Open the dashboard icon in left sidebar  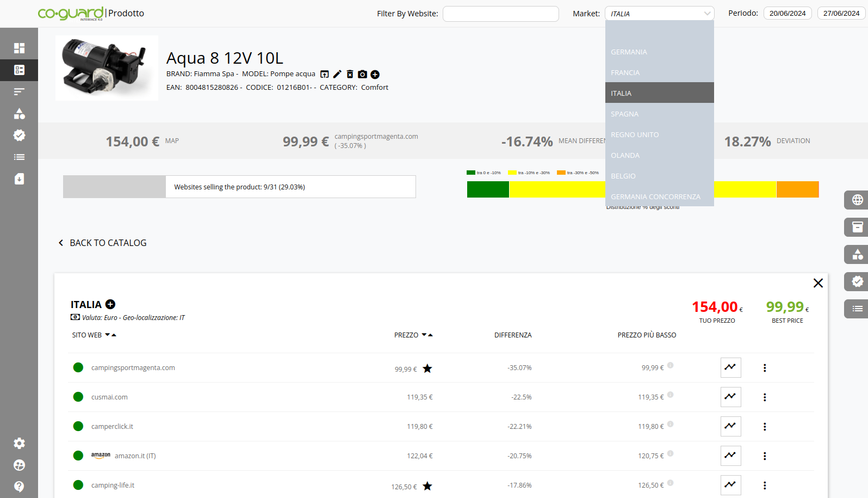pos(19,48)
